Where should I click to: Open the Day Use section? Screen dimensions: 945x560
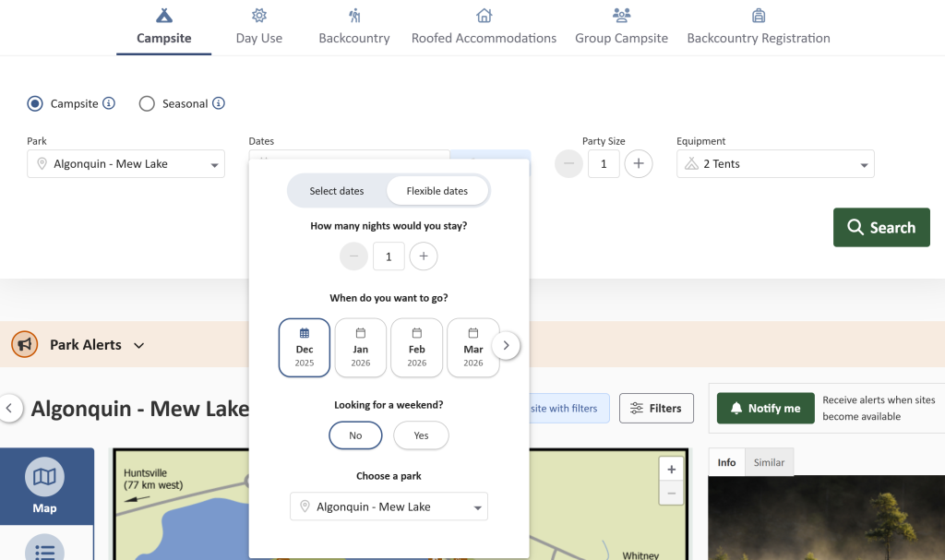tap(258, 26)
